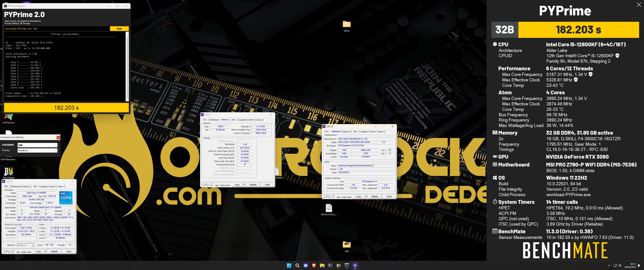Open the BenchMate desktop shortcut
The image size is (644, 270).
[9, 173]
